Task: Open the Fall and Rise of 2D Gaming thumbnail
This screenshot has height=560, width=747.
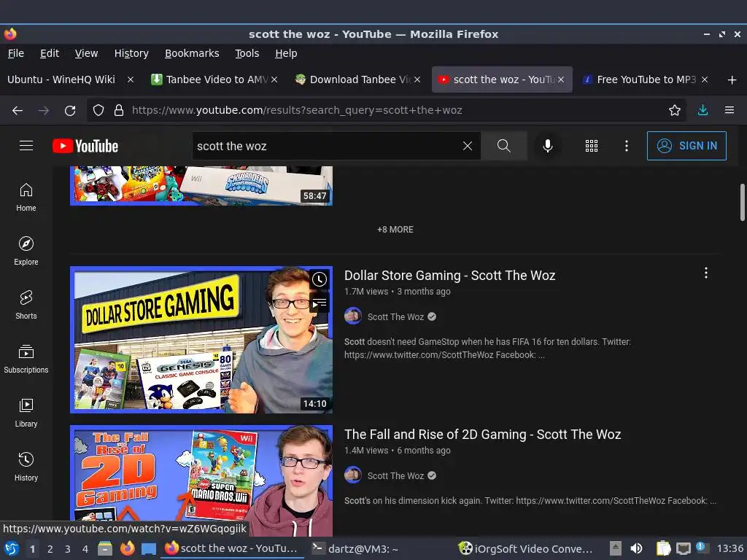Action: click(x=201, y=481)
